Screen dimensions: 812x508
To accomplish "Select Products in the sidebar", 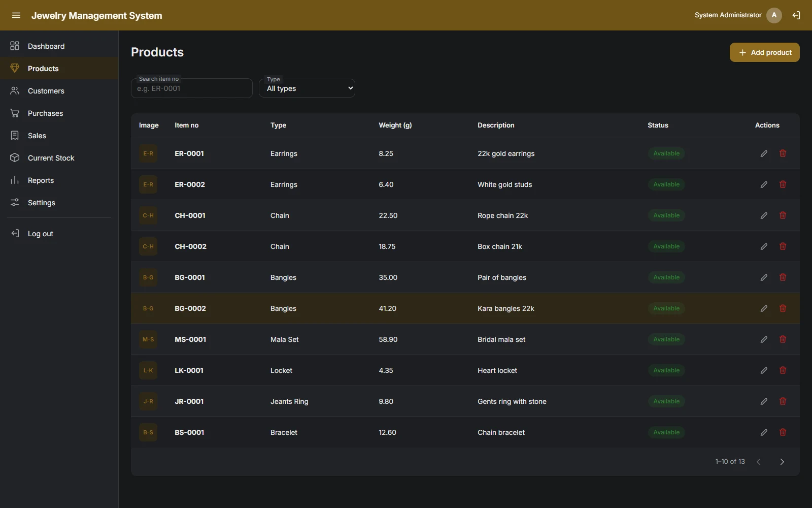I will [59, 69].
